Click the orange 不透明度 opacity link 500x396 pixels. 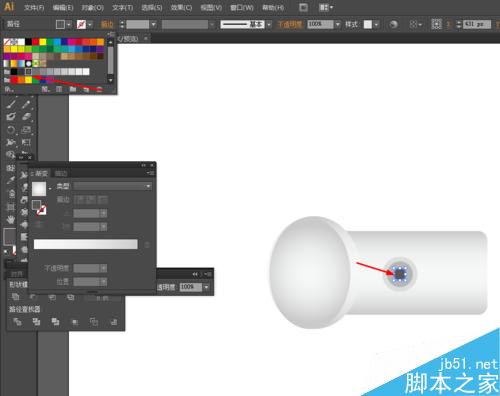290,24
